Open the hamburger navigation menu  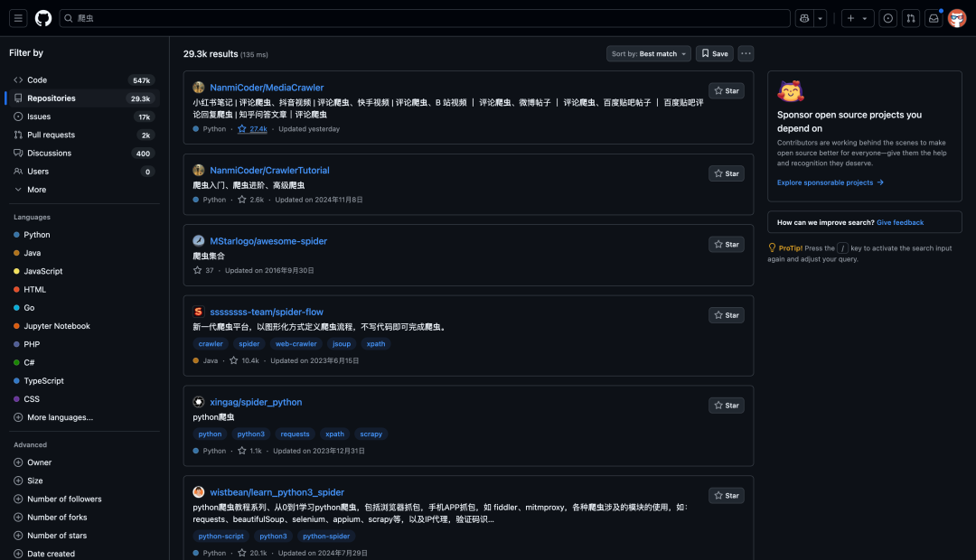pyautogui.click(x=18, y=18)
